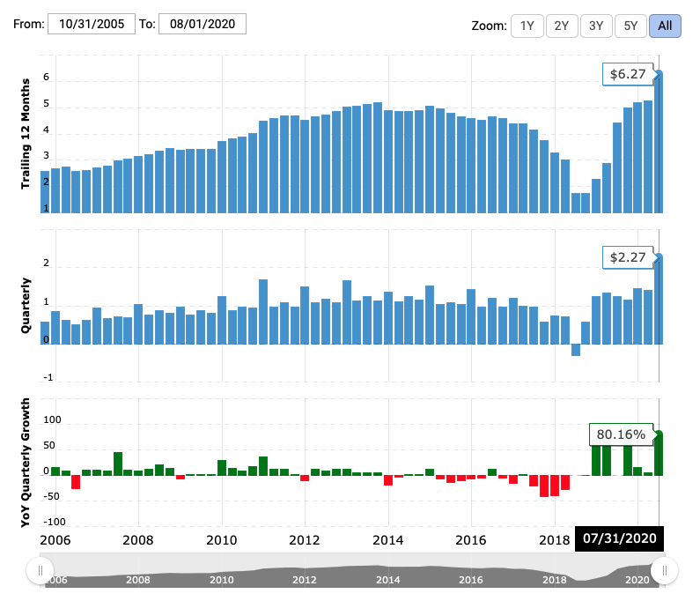
Task: Click the last trailing 12 months bar
Action: pos(658,144)
